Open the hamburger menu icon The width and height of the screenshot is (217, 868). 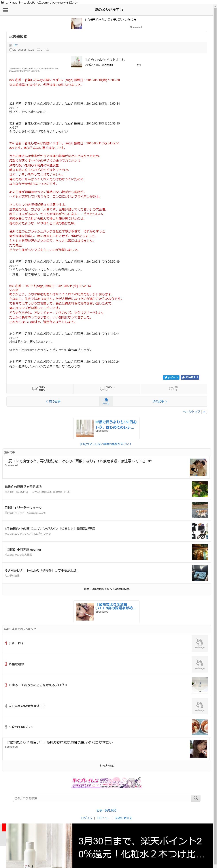(x=5, y=10)
